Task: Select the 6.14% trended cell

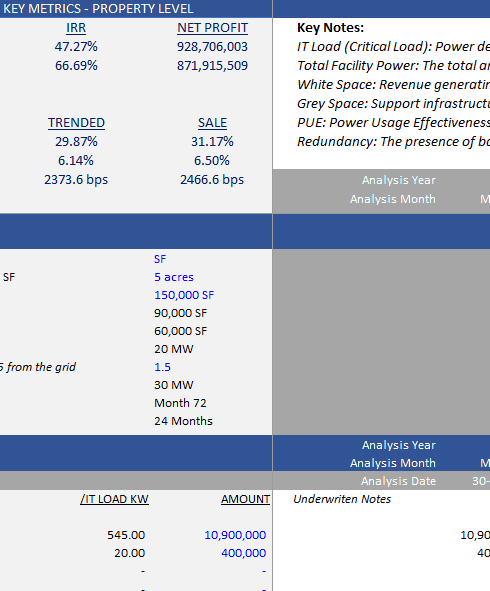Action: click(x=76, y=161)
